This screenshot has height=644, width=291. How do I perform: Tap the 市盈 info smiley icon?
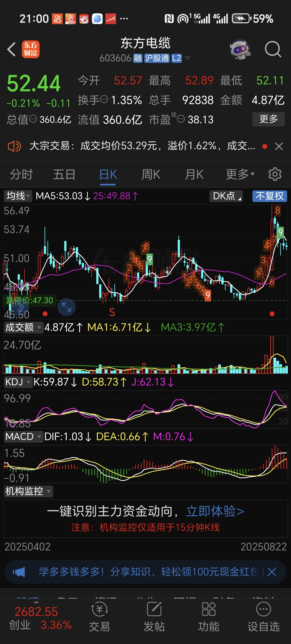click(x=181, y=119)
